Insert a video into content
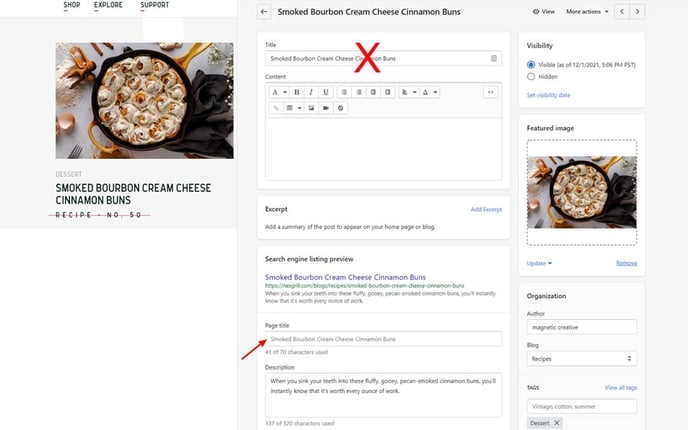688x430 pixels. (x=326, y=108)
